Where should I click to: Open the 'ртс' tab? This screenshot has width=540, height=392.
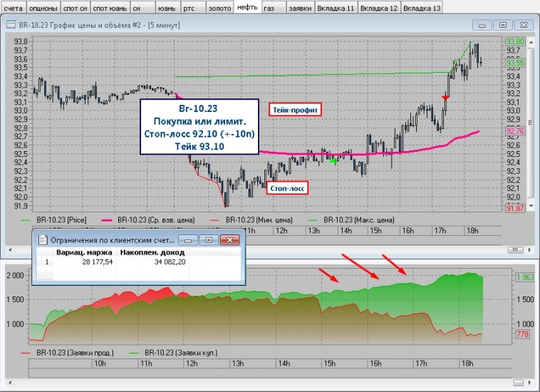point(193,8)
